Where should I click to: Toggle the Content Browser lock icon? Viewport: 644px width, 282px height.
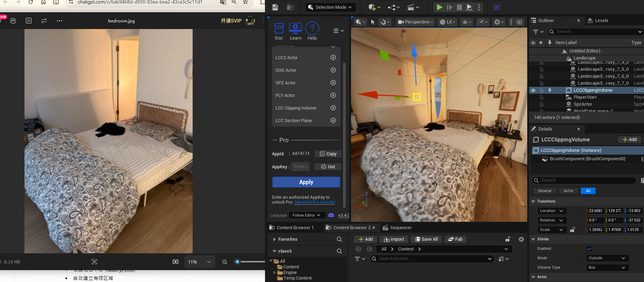[508, 239]
